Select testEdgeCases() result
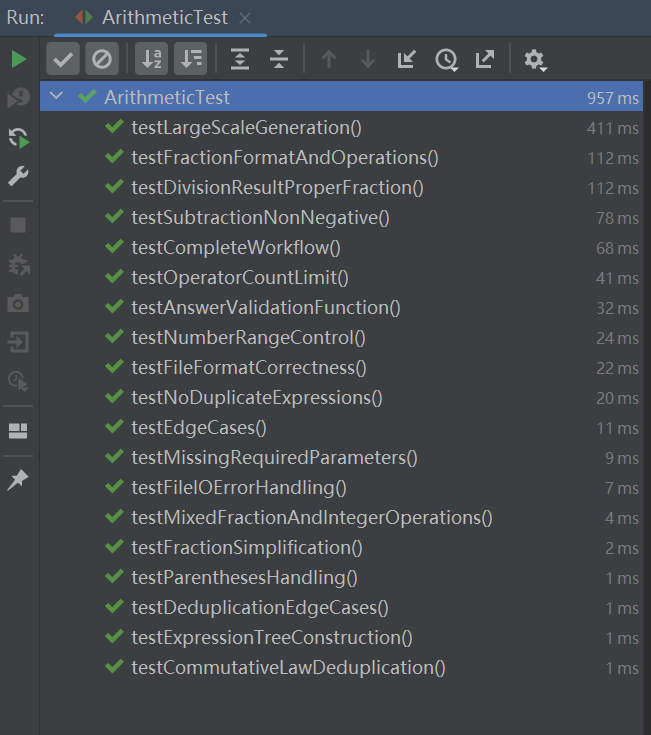The width and height of the screenshot is (651, 735). 341,428
